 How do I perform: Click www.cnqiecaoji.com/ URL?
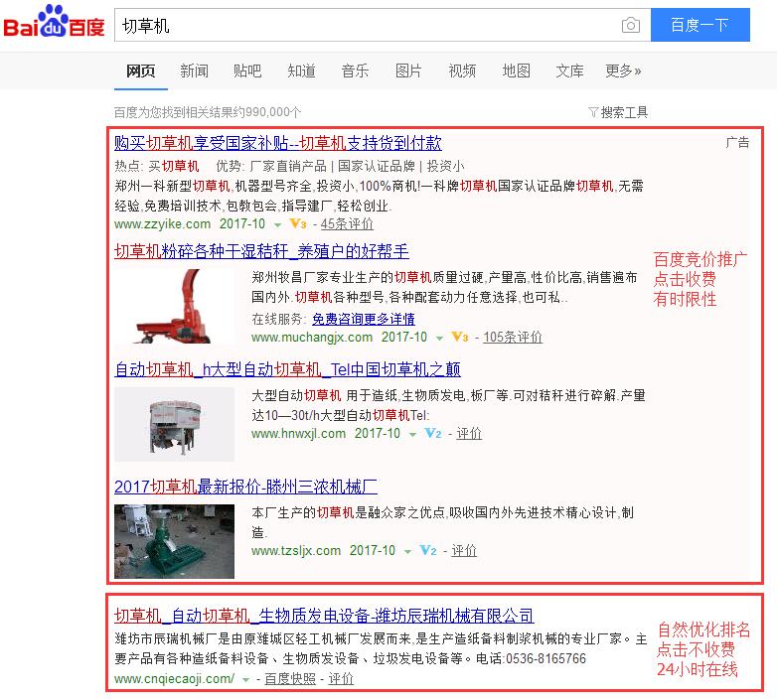pos(175,679)
